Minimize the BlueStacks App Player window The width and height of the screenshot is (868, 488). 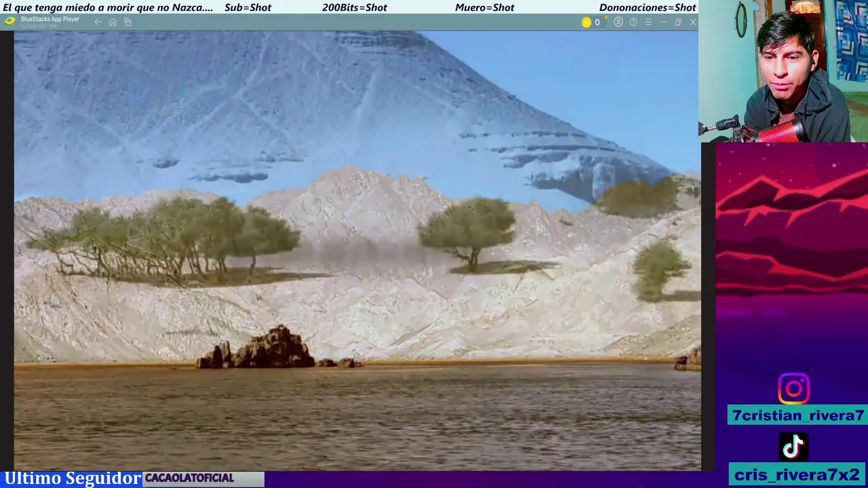coord(663,22)
